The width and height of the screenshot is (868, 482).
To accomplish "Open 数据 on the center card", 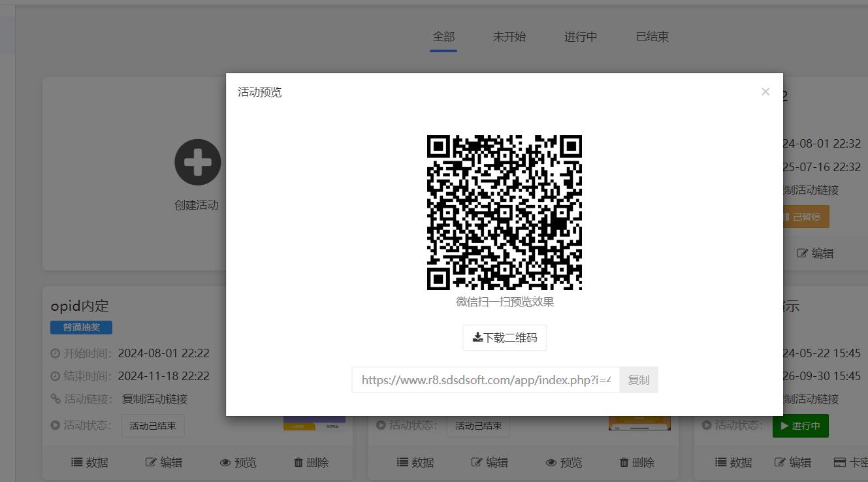I will 415,462.
